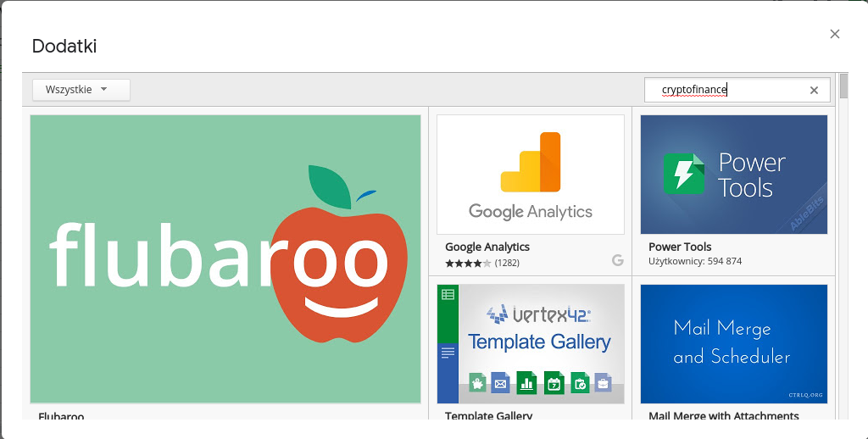The image size is (868, 439).
Task: Open the Wszystkie category dropdown
Action: coord(81,90)
